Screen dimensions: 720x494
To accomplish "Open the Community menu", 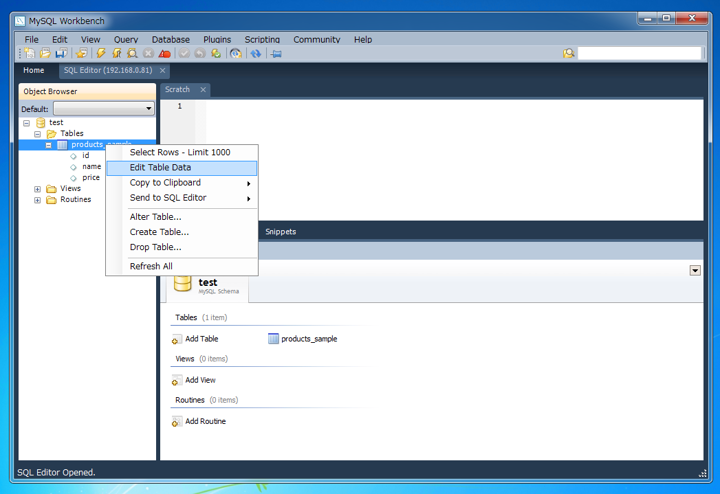I will pos(317,39).
